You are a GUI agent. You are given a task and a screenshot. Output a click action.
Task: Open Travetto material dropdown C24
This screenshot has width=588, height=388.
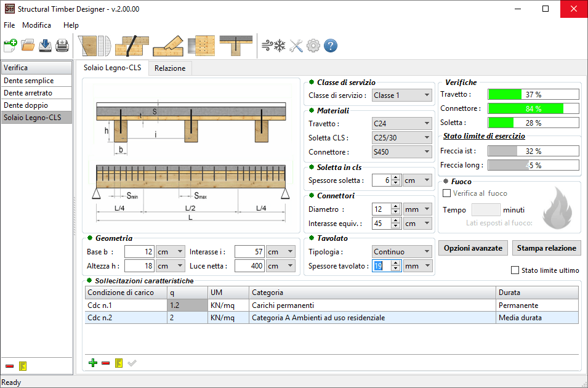click(x=401, y=123)
